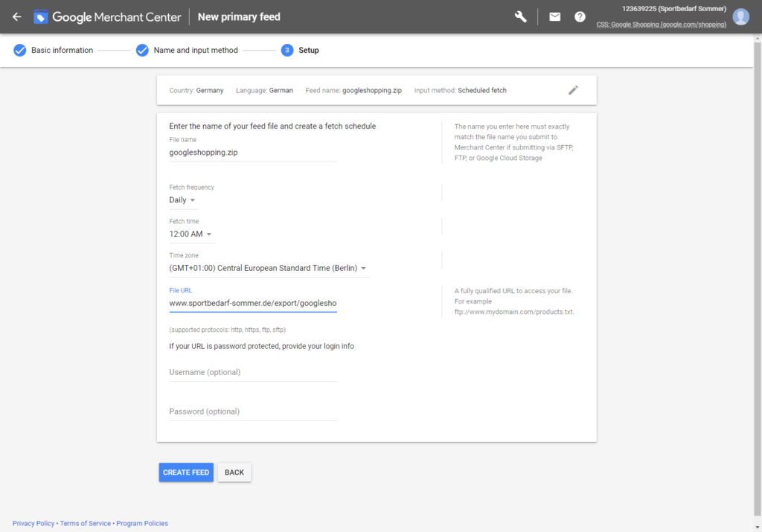Open the user account avatar

point(740,16)
